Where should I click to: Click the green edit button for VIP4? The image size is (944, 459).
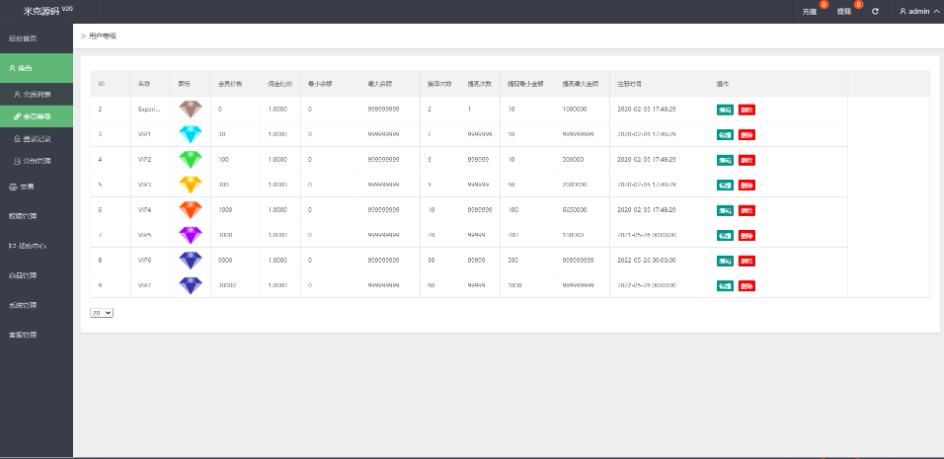pyautogui.click(x=725, y=211)
